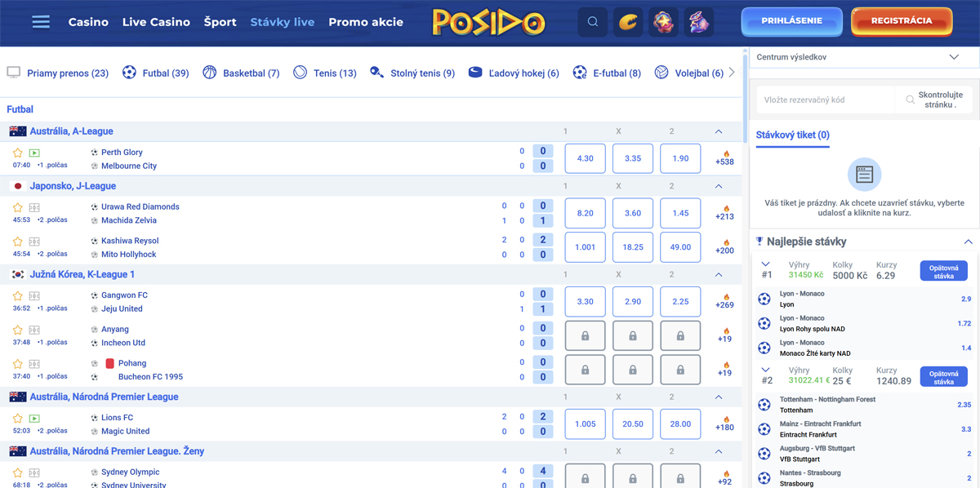Open the Šport menu item
Image resolution: width=980 pixels, height=488 pixels.
coord(220,22)
